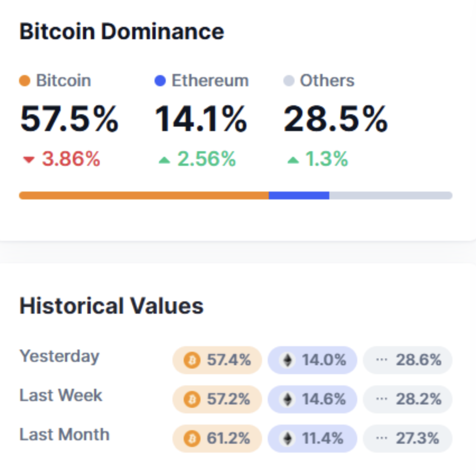Click the green up arrow beside 2.56%
This screenshot has width=476, height=475.
164,160
